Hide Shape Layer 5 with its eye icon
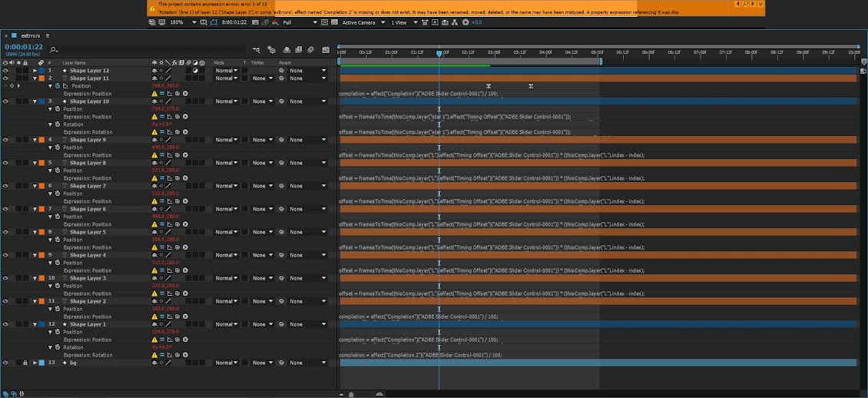The width and height of the screenshot is (868, 398). point(5,232)
